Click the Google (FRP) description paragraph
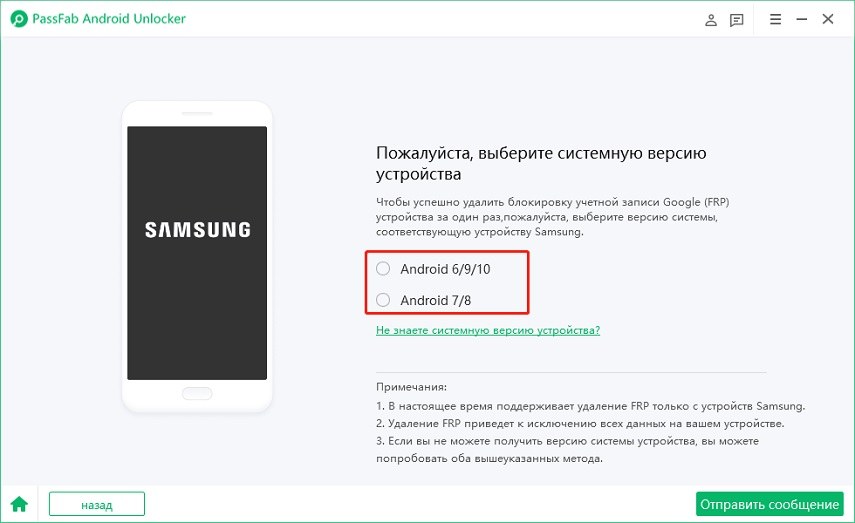The height and width of the screenshot is (523, 855). coord(552,217)
